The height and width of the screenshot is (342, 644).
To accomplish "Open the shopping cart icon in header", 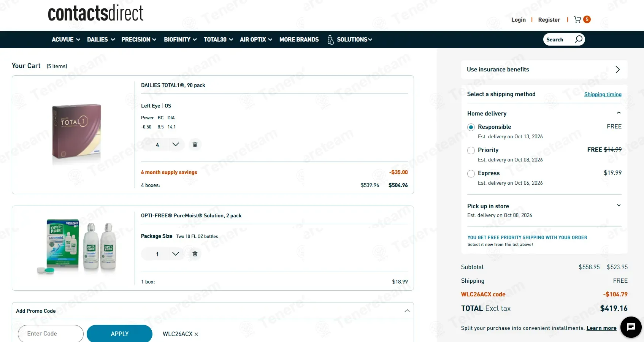I will [577, 19].
